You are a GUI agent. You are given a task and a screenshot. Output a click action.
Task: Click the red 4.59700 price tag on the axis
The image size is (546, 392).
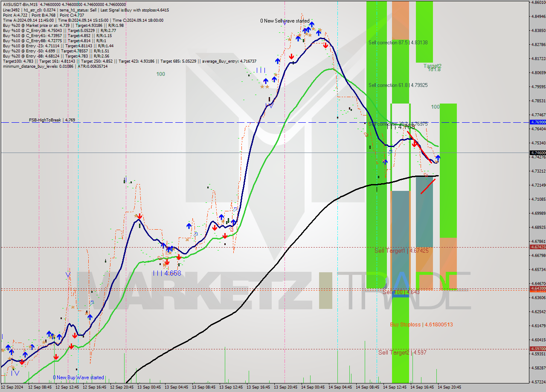click(x=537, y=349)
